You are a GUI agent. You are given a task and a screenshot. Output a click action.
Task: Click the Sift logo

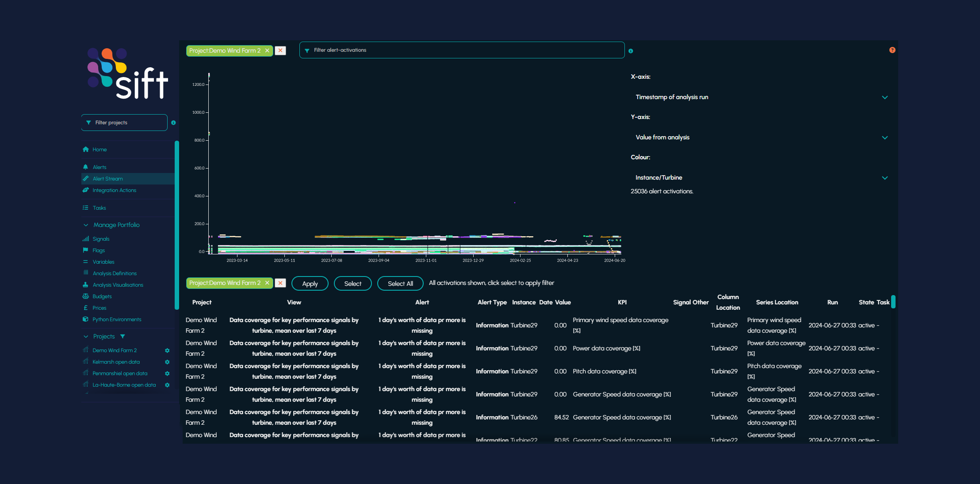click(x=127, y=73)
